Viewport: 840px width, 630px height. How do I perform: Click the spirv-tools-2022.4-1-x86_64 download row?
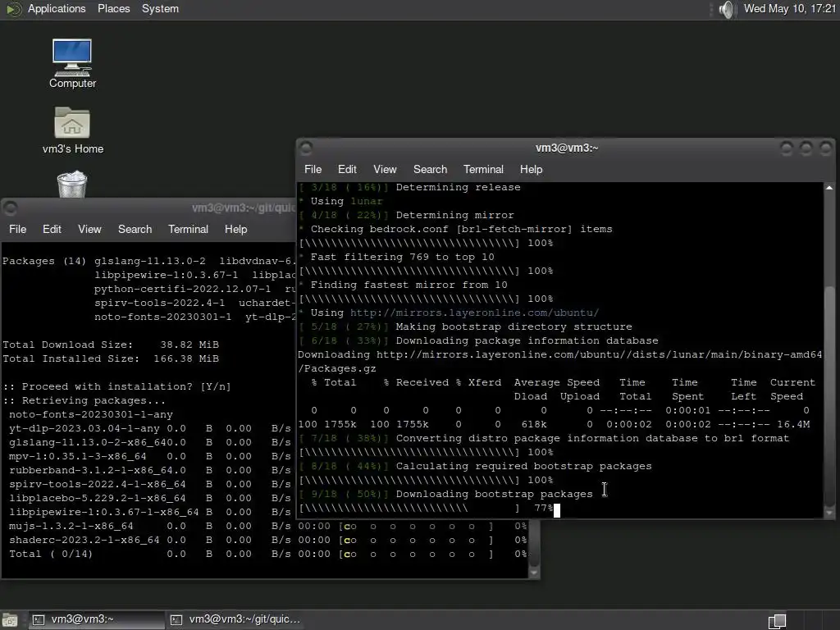point(150,484)
